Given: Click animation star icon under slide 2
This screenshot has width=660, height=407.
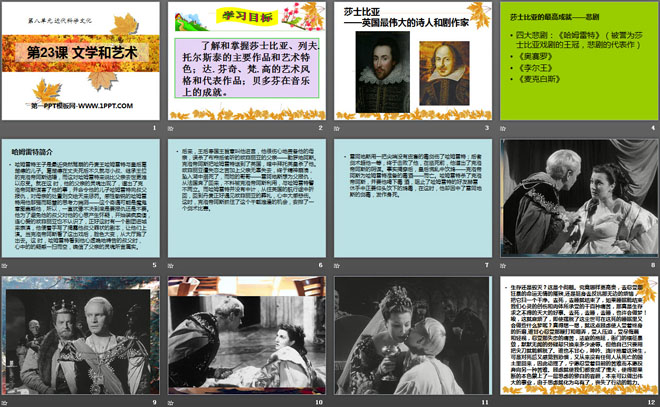Looking at the screenshot, I should pyautogui.click(x=170, y=128).
